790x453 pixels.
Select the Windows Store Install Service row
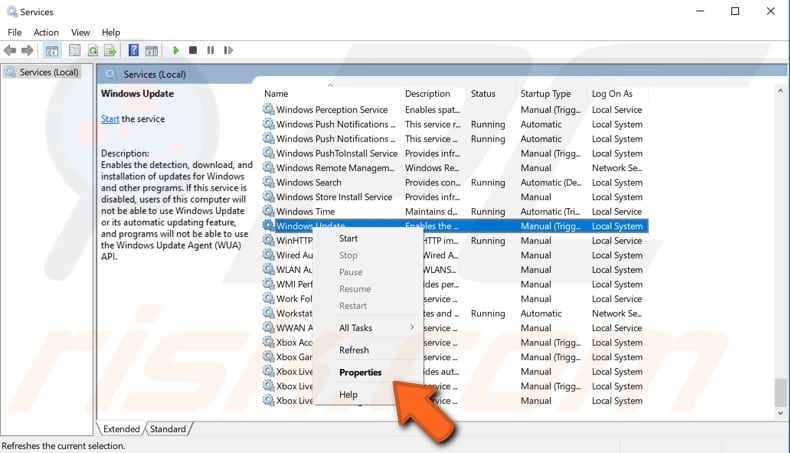(x=455, y=197)
